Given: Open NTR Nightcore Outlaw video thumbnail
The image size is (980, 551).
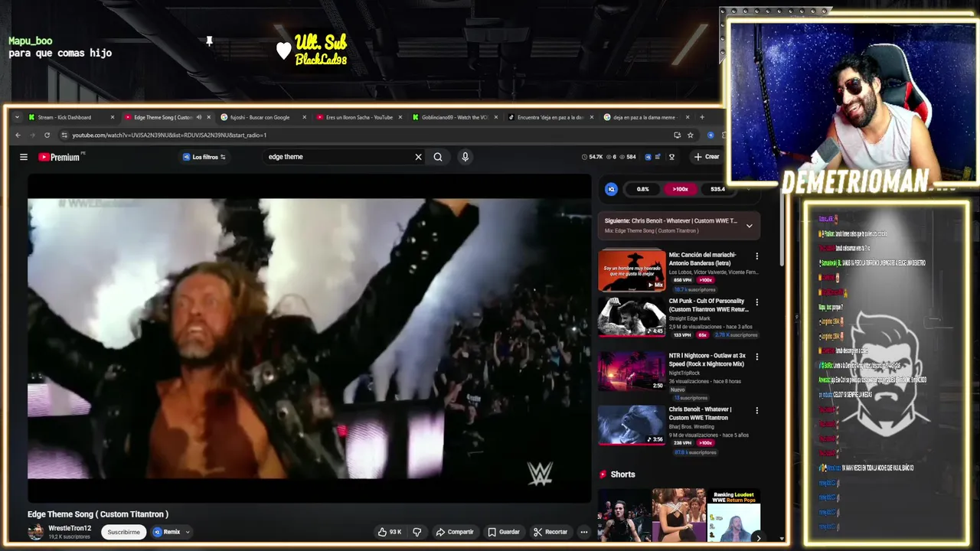Looking at the screenshot, I should (632, 371).
